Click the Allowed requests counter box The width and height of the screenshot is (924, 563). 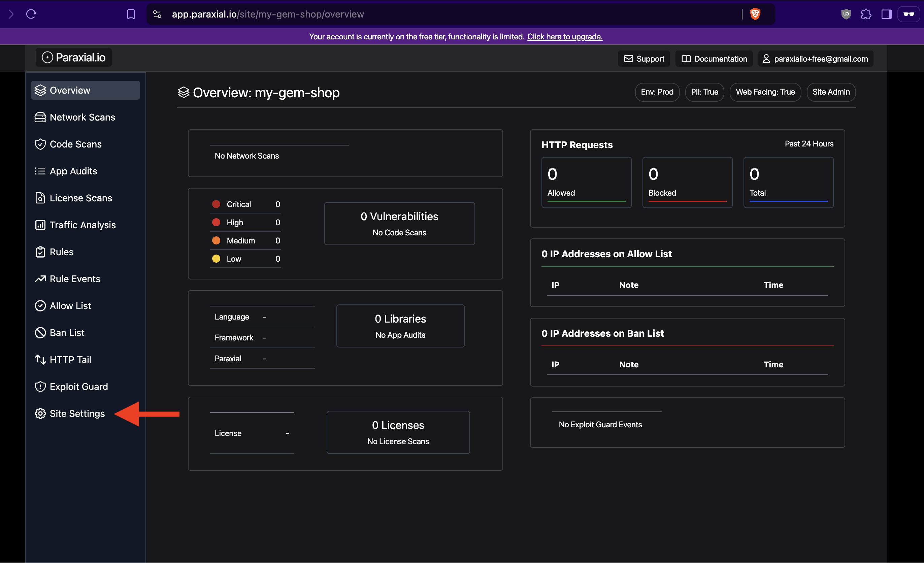tap(587, 182)
